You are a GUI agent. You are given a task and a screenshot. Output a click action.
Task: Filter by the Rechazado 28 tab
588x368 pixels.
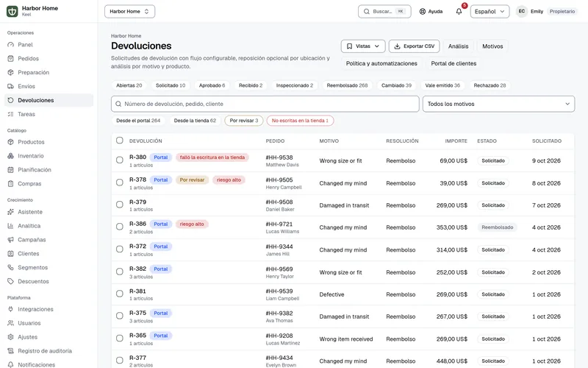490,85
